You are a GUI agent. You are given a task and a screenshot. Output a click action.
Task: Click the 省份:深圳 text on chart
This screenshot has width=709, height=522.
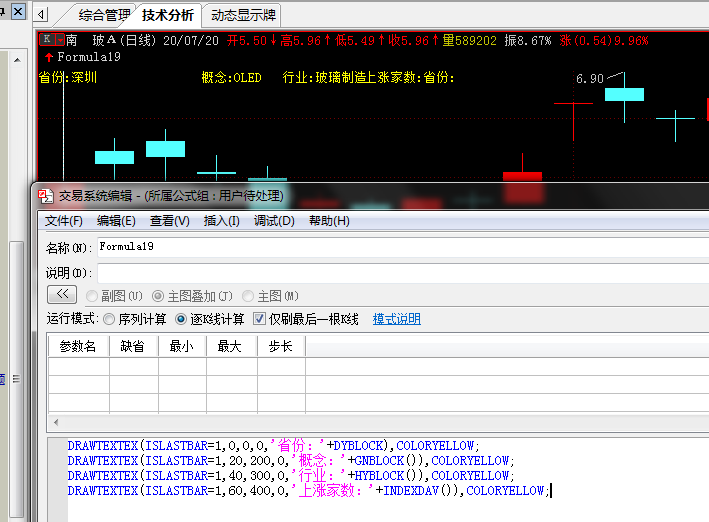[x=68, y=77]
